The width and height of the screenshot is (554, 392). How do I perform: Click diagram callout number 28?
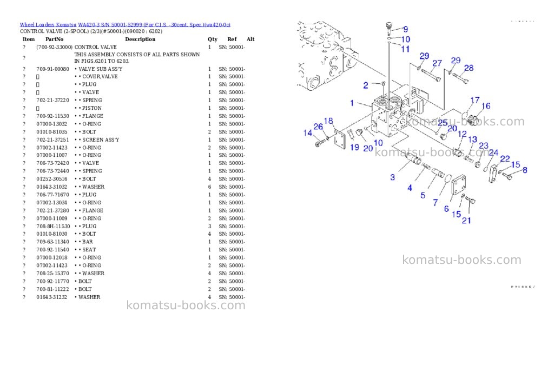coord(469,68)
